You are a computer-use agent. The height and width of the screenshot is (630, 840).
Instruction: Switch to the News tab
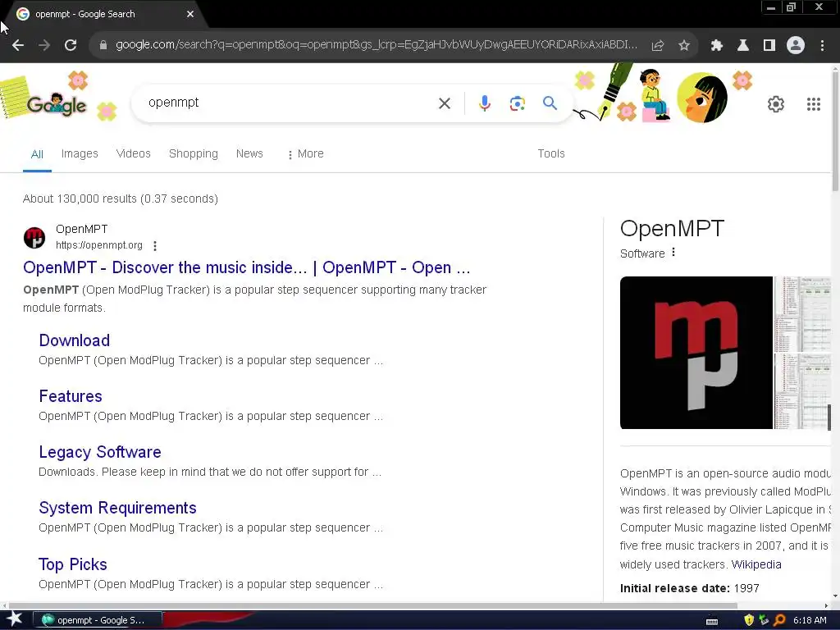249,153
